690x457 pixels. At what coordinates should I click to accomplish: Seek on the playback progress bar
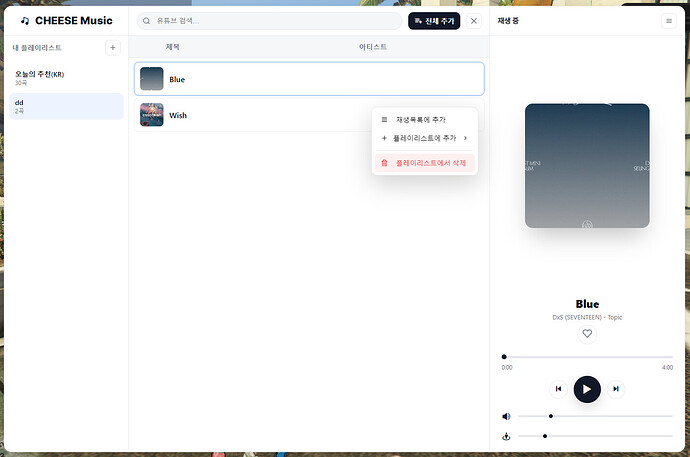click(587, 357)
